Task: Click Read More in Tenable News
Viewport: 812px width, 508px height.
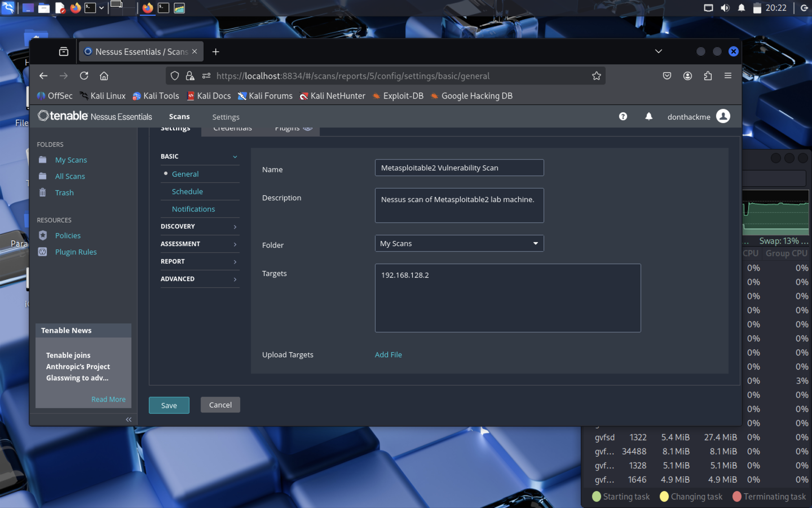Action: 108,399
